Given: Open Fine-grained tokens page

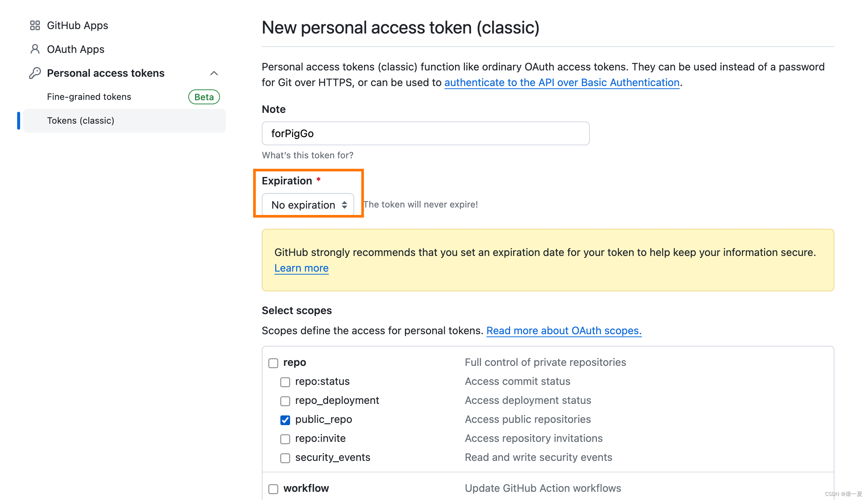Looking at the screenshot, I should click(x=89, y=97).
